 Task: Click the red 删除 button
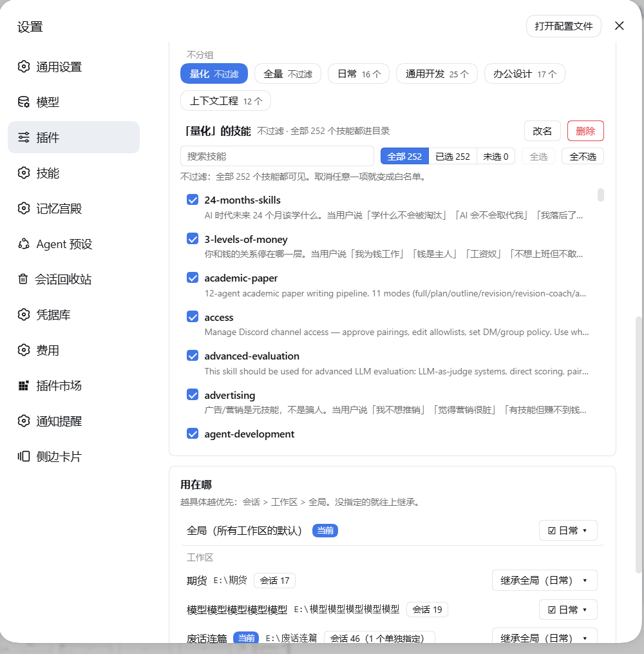pyautogui.click(x=585, y=131)
